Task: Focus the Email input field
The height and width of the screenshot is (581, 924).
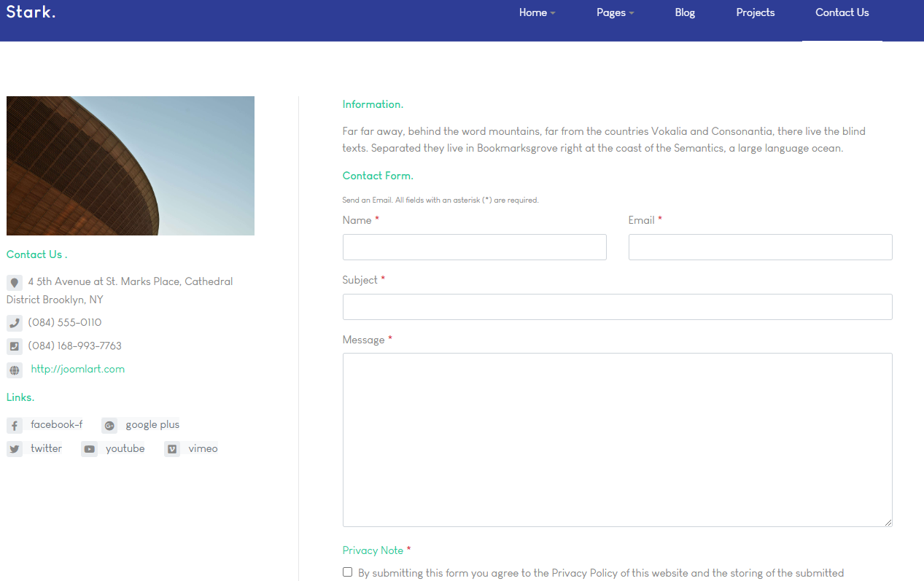Action: point(761,247)
